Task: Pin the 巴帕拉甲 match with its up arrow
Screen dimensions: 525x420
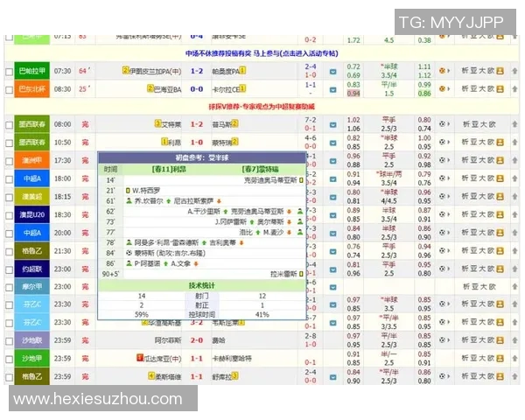Action: (x=514, y=71)
